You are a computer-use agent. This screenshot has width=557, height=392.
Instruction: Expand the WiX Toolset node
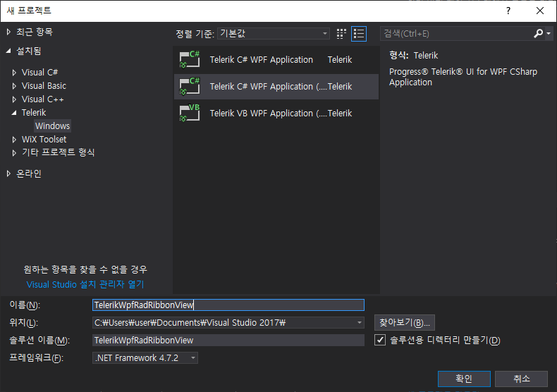click(x=14, y=140)
